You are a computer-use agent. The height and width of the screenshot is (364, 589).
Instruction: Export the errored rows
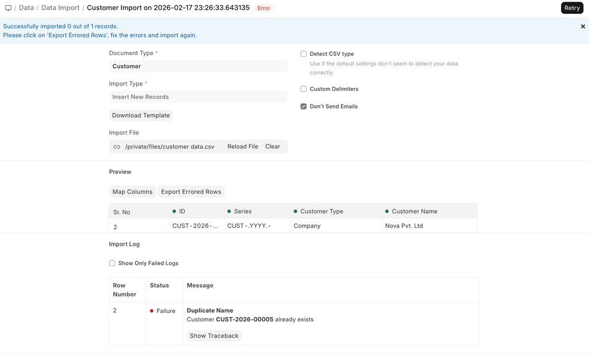click(191, 192)
